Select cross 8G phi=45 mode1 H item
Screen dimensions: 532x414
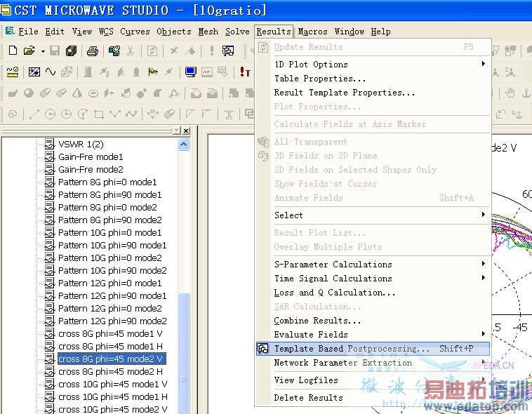110,346
